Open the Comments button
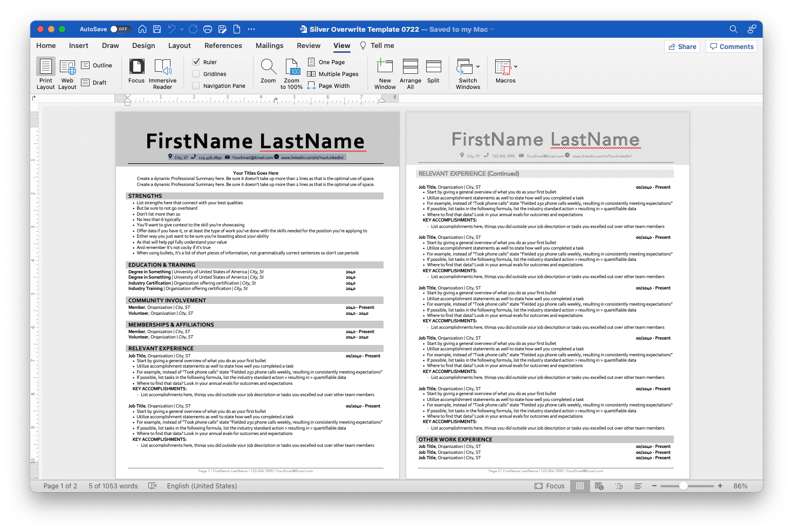 [732, 47]
